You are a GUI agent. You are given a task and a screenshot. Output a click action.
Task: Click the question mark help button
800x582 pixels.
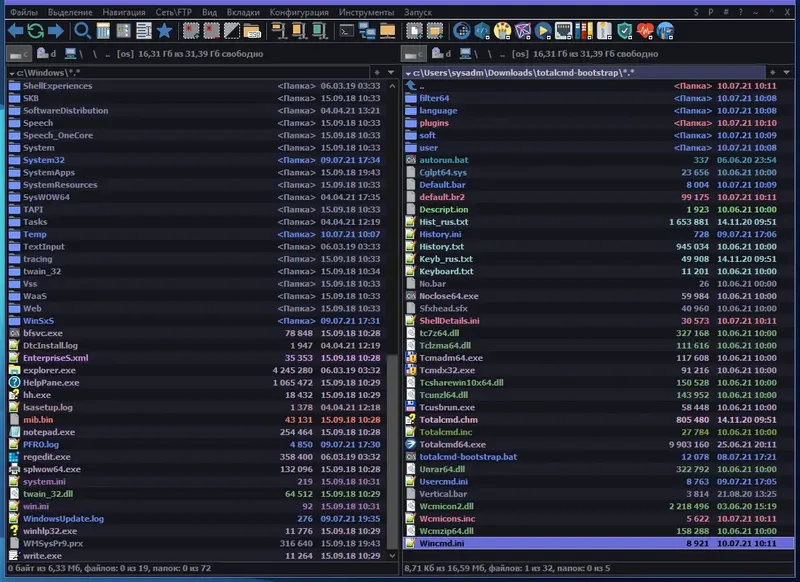(740, 12)
